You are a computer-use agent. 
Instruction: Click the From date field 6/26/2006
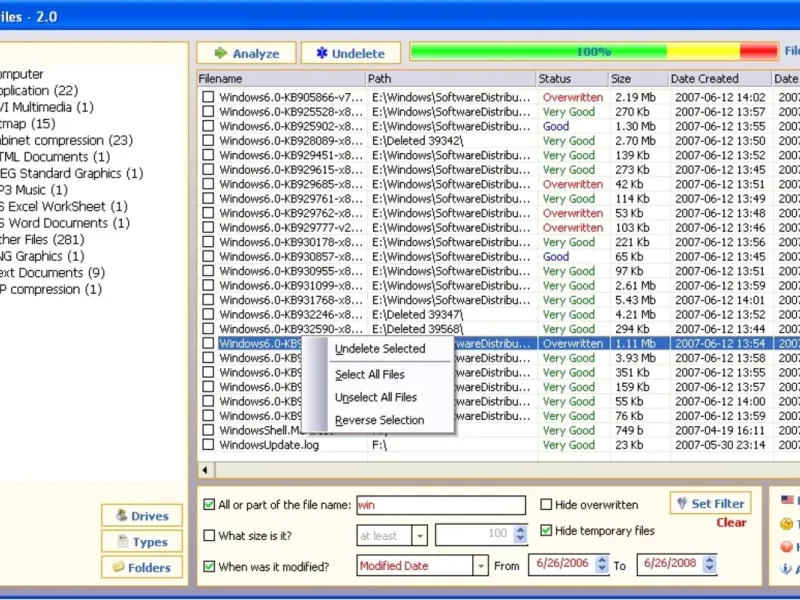coord(562,564)
